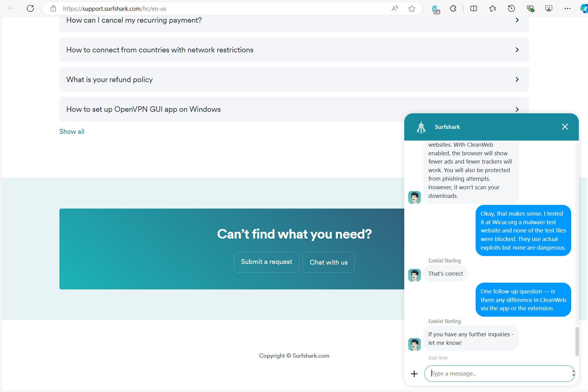
Task: Click the Surfshark chat close button
Action: pos(565,126)
